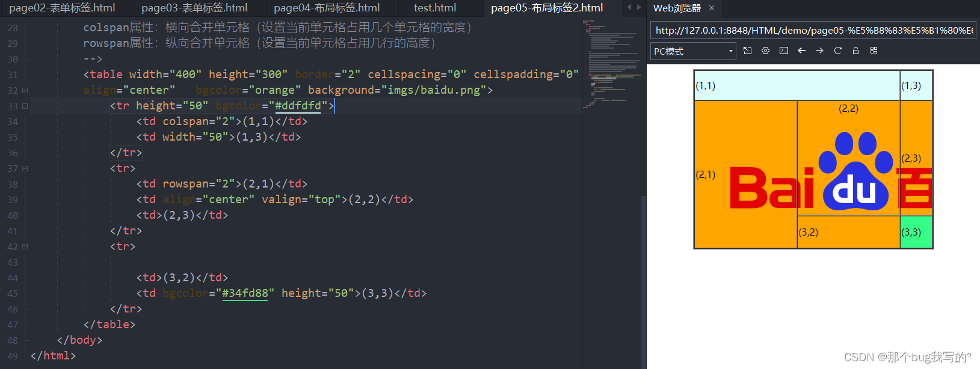
Task: Click "orange" bgcolor value on line 32
Action: tap(275, 90)
